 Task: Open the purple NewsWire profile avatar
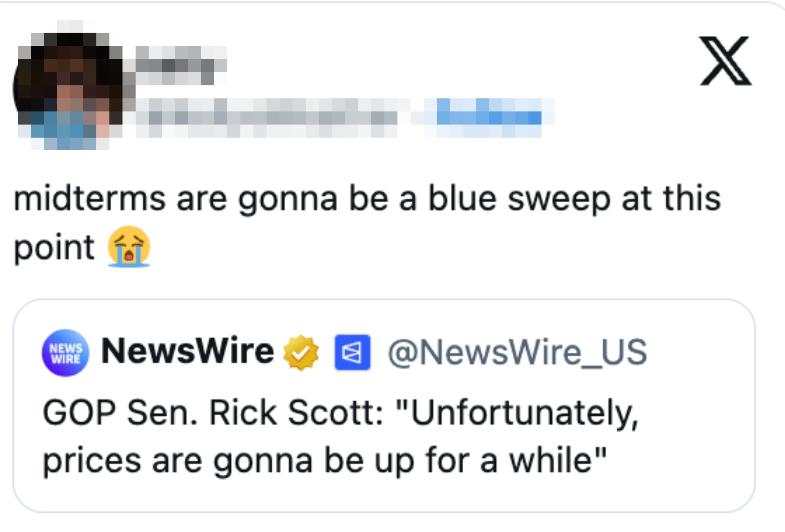pyautogui.click(x=66, y=352)
